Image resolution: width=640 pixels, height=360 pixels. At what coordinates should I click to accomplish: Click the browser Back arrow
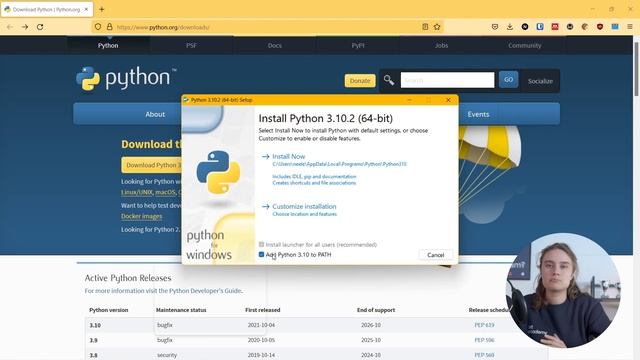(x=10, y=27)
